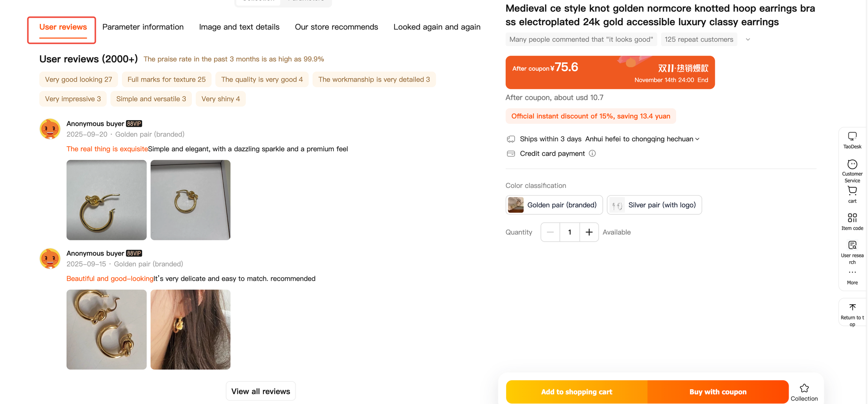Open the Image and text details tab
The height and width of the screenshot is (404, 868).
point(239,27)
